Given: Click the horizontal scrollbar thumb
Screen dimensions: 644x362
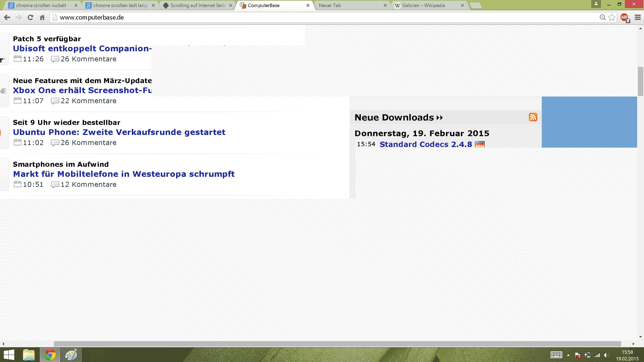Looking at the screenshot, I should pos(337,344).
